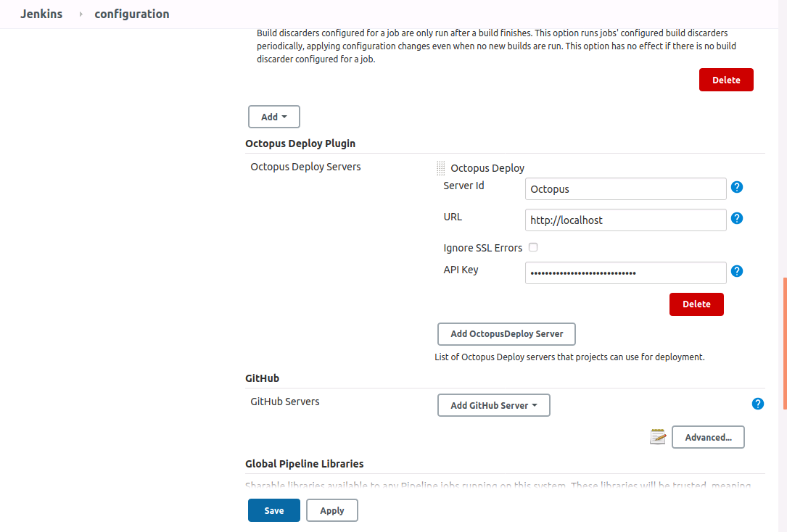
Task: Click the notepad icon beside Advanced
Action: pyautogui.click(x=658, y=436)
